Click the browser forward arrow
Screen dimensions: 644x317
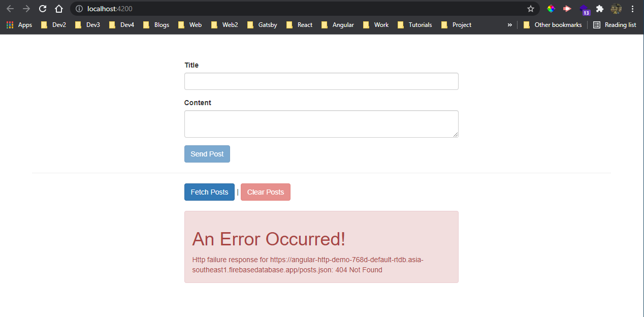click(26, 9)
